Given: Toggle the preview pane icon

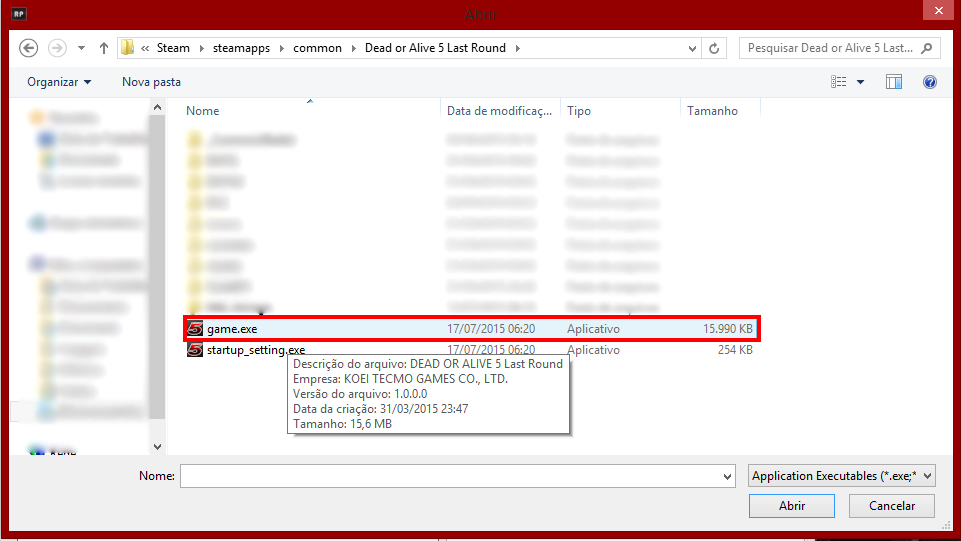Looking at the screenshot, I should 894,81.
